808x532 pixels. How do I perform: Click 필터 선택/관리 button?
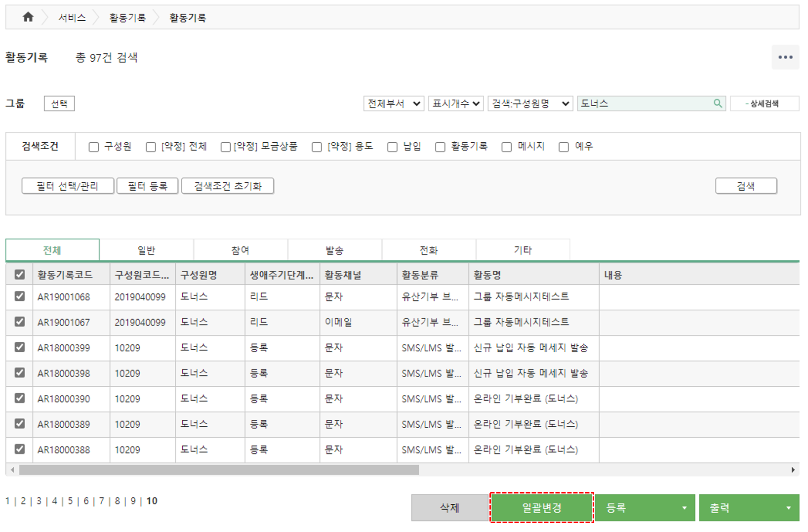[68, 186]
